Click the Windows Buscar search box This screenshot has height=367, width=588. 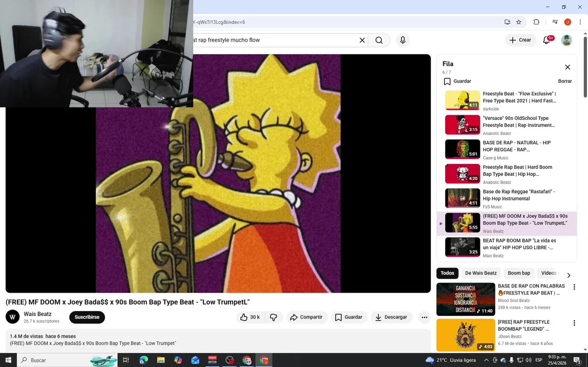[67, 360]
